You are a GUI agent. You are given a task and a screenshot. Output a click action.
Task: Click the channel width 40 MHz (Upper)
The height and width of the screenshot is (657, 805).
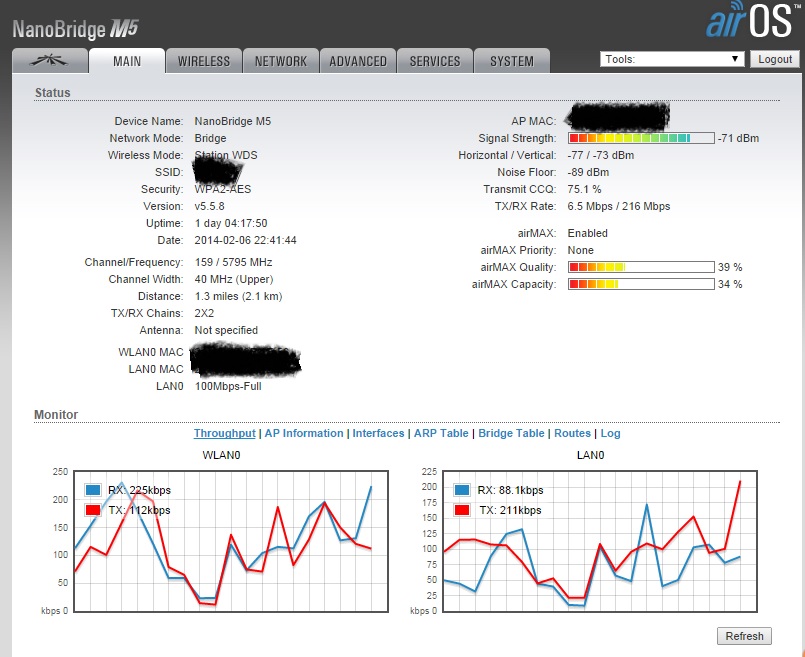point(234,279)
